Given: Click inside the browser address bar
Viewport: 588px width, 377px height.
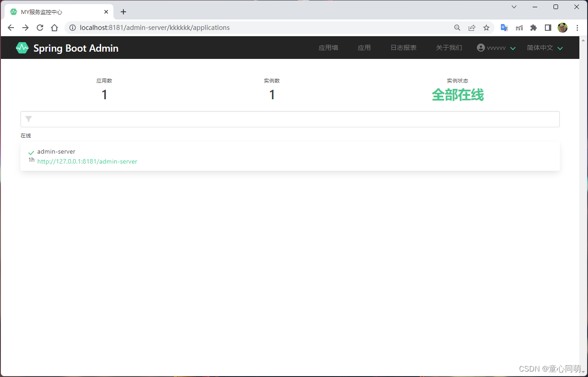Looking at the screenshot, I should pos(181,28).
